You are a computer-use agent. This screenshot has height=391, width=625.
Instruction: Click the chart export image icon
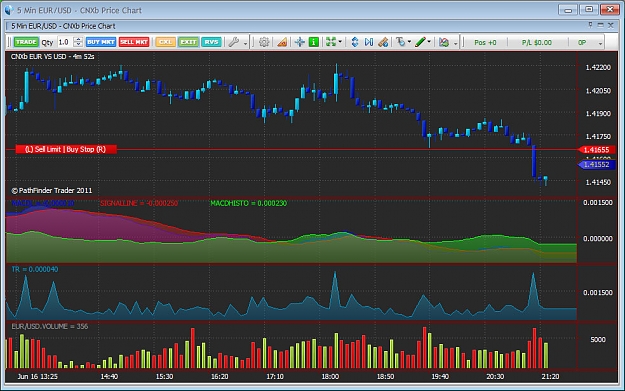[444, 42]
